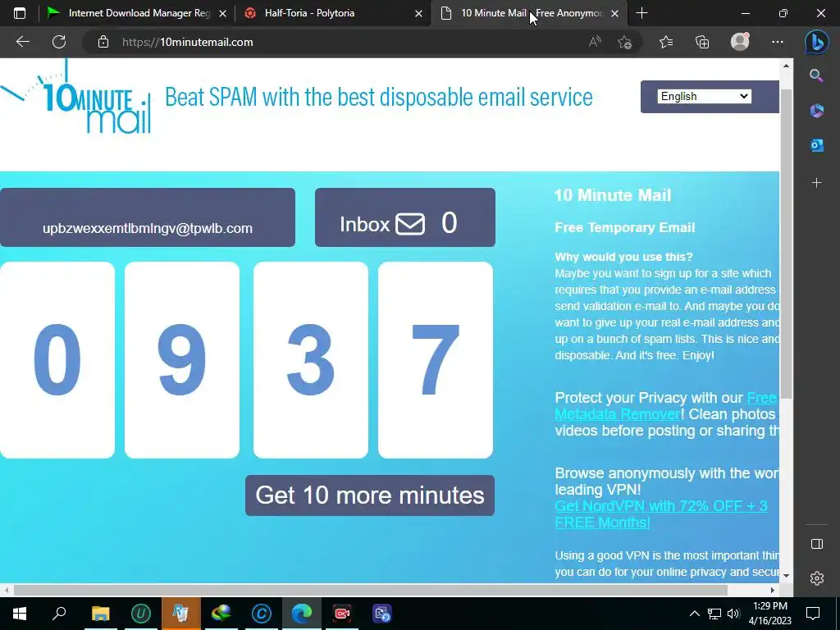Open the Read Aloud icon
The height and width of the screenshot is (630, 840).
[x=595, y=42]
